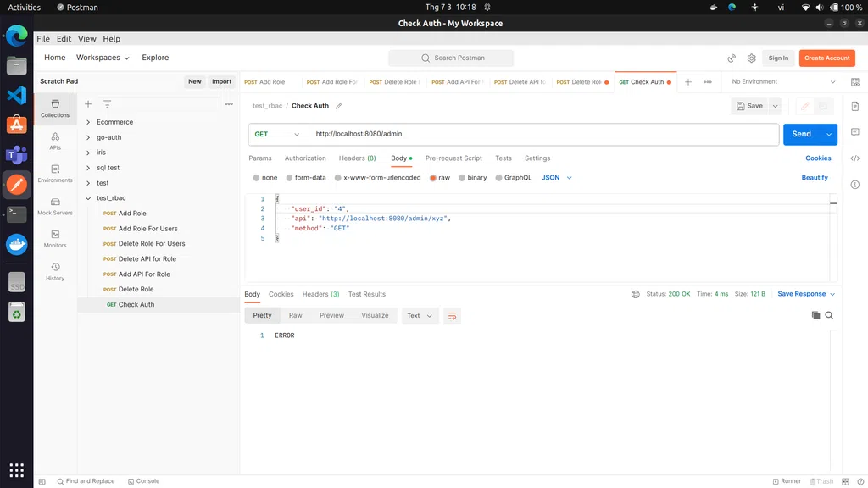Select the form-data body radio option

coord(290,178)
